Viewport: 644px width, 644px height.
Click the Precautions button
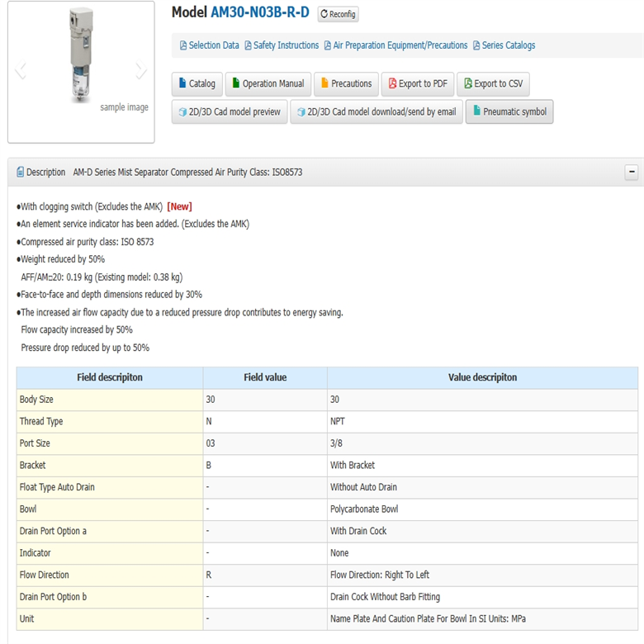[x=347, y=83]
